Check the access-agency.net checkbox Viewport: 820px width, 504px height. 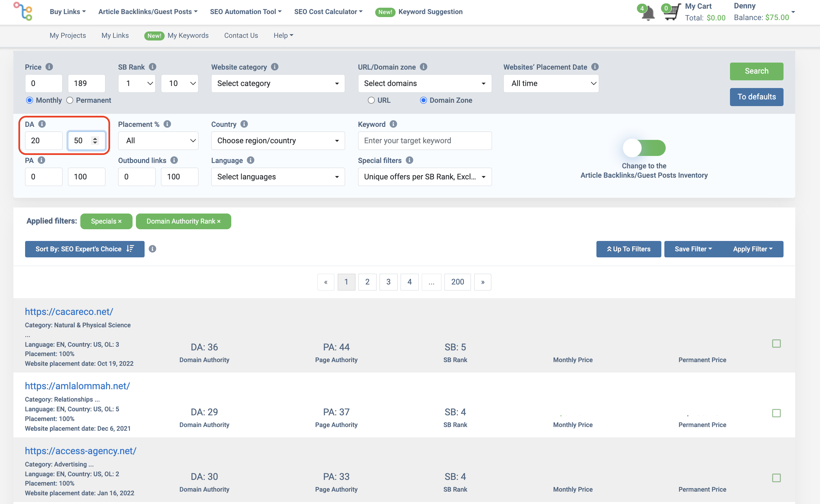click(x=776, y=478)
